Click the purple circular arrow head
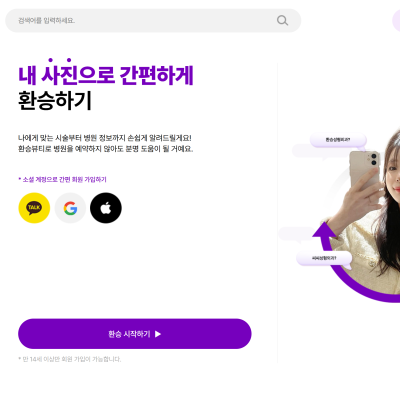The width and height of the screenshot is (400, 400). tap(323, 230)
